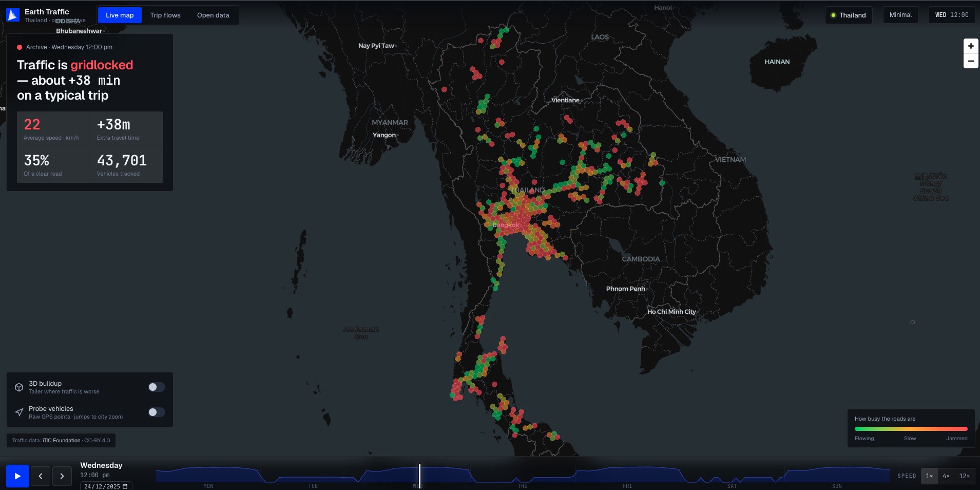Click the Bangkok label on the map
The image size is (980, 490).
click(x=506, y=225)
